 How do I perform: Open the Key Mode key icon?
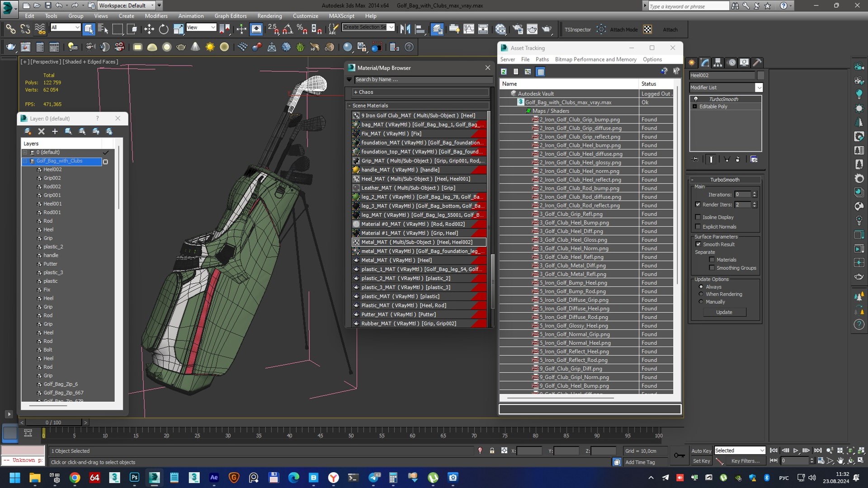[x=679, y=455]
